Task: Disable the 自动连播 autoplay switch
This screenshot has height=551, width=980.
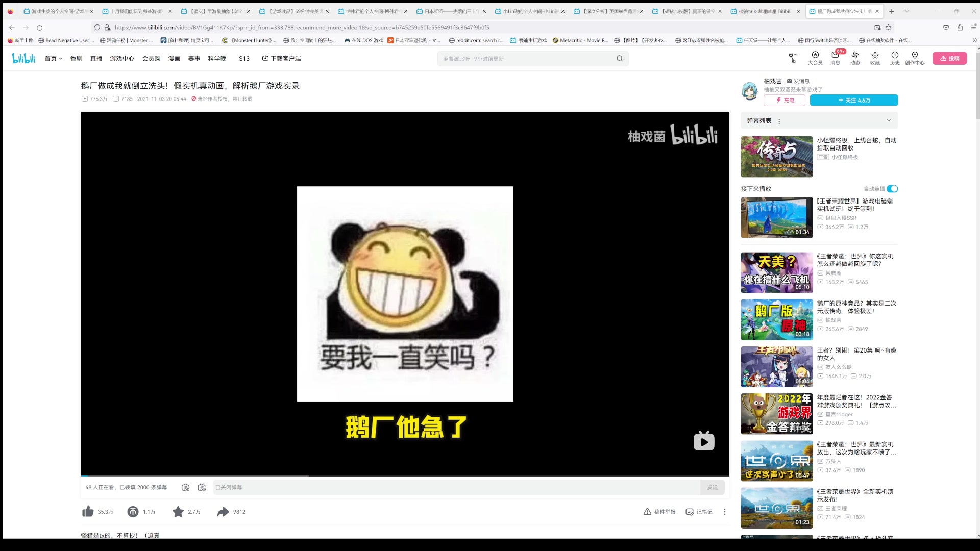Action: click(892, 188)
